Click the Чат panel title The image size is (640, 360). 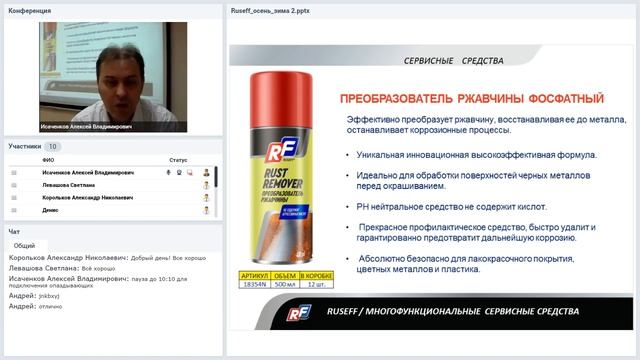click(14, 231)
